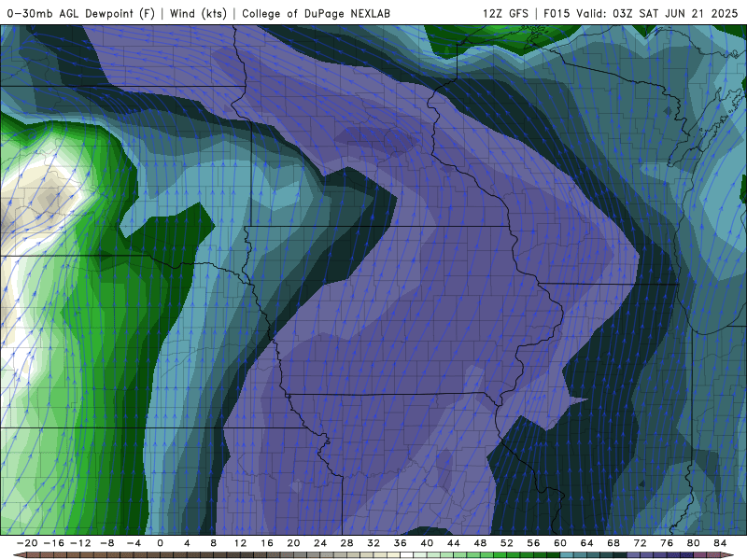747x560 pixels.
Task: Click the left arrow end of color bar
Action: click(x=19, y=555)
